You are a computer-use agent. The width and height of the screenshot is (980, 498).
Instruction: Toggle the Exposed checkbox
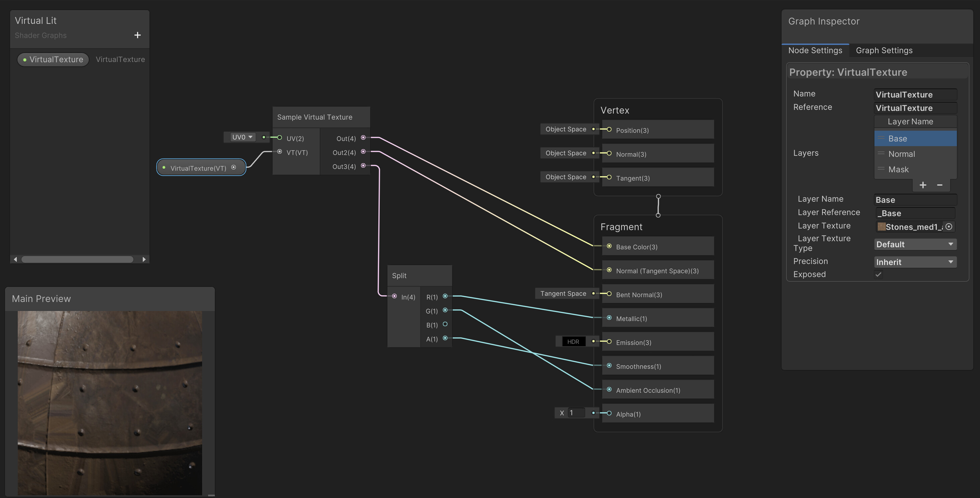point(878,274)
